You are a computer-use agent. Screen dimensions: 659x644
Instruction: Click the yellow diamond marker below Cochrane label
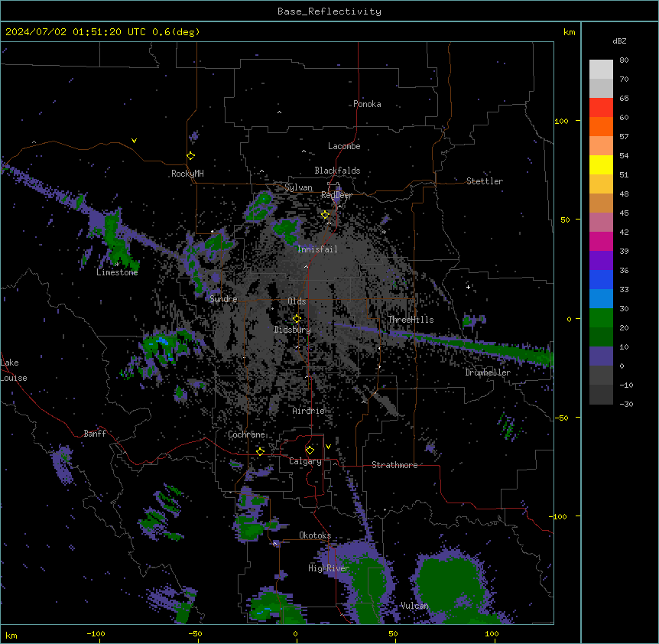pyautogui.click(x=260, y=451)
